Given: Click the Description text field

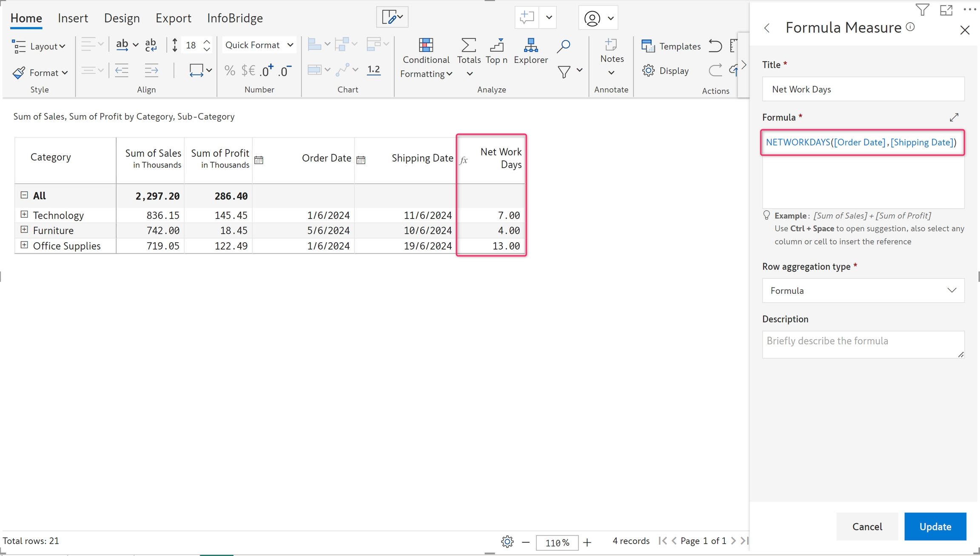Looking at the screenshot, I should (x=863, y=344).
